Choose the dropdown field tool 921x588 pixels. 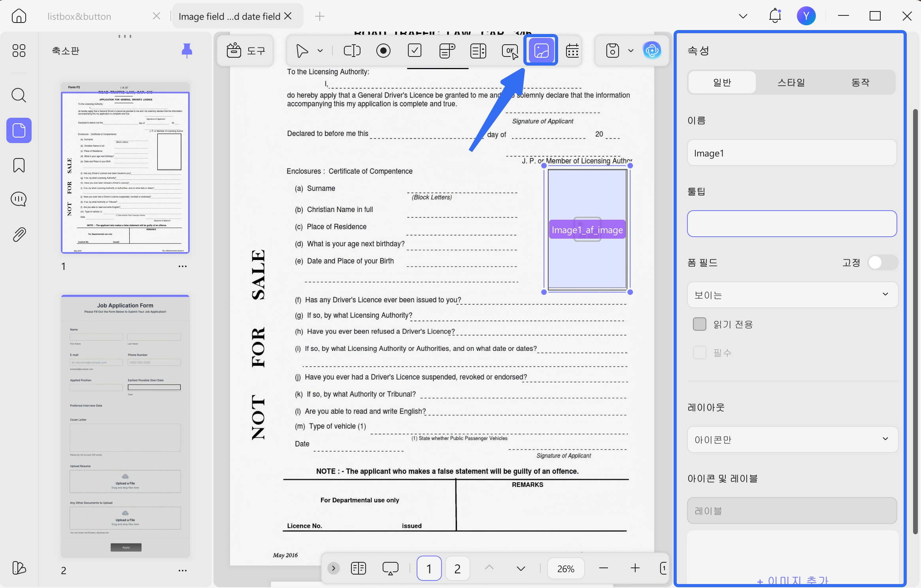[x=447, y=51]
